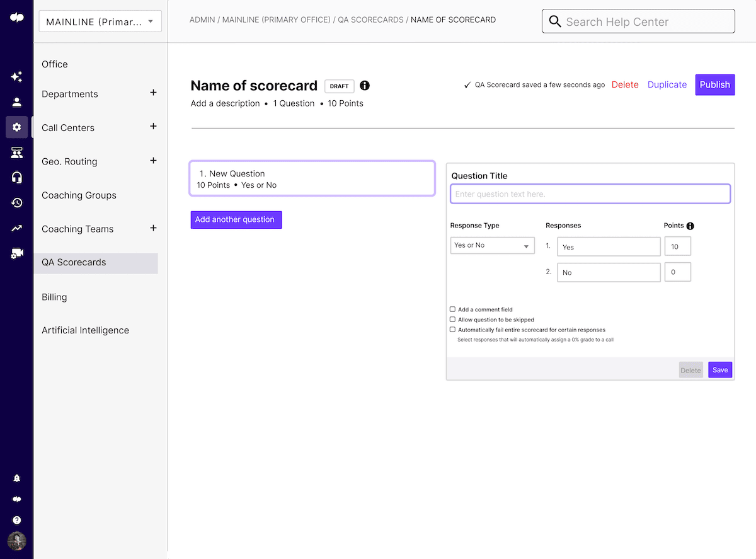Image resolution: width=756 pixels, height=559 pixels.
Task: Select the Admin Settings gear icon
Action: pyautogui.click(x=16, y=127)
